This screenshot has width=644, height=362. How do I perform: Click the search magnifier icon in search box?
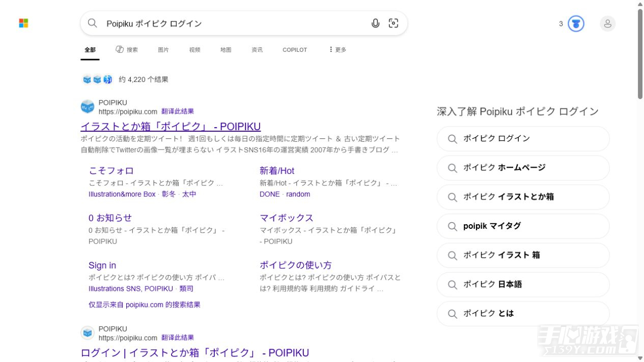point(92,23)
